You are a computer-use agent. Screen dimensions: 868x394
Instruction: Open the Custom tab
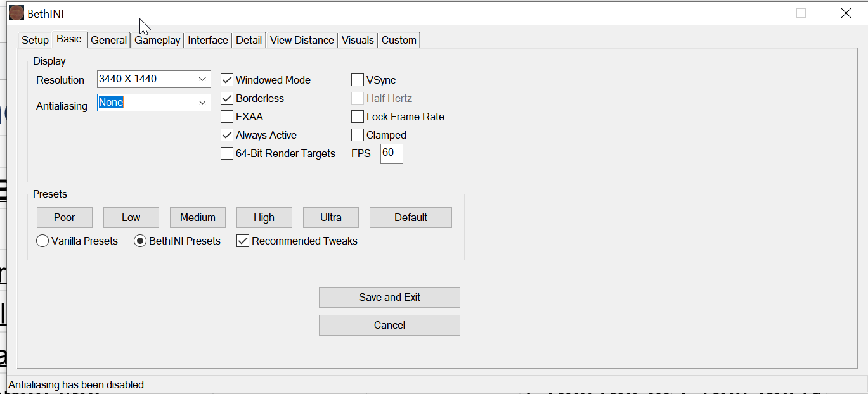pos(399,40)
